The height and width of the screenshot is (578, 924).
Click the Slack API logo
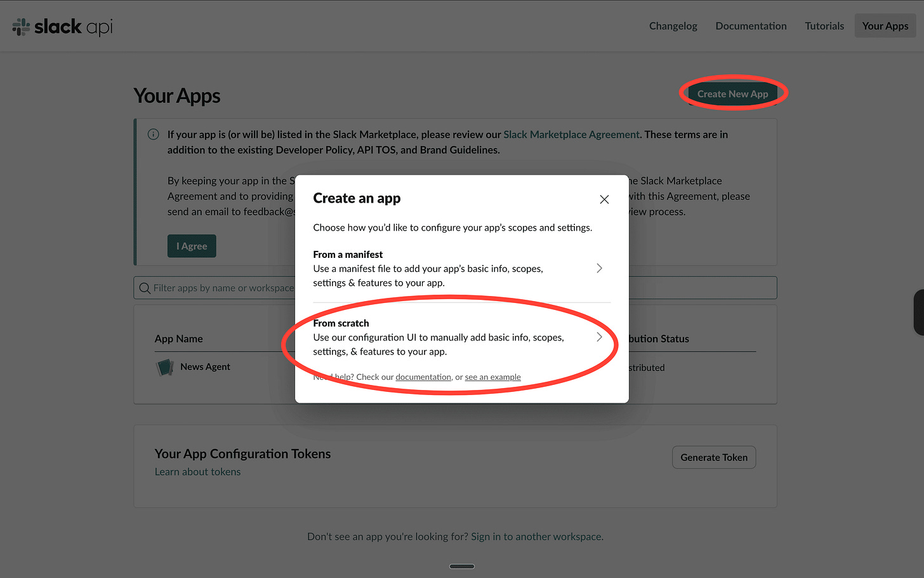tap(62, 27)
